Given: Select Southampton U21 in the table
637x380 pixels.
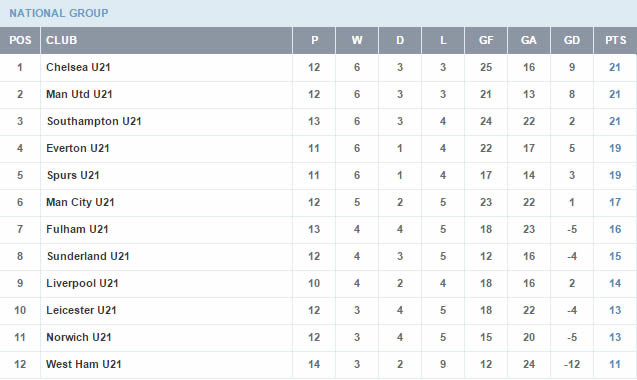Looking at the screenshot, I should (x=94, y=122).
